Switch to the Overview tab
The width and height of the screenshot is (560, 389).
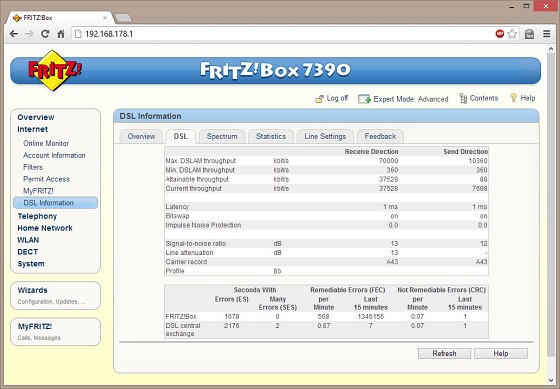(x=141, y=136)
